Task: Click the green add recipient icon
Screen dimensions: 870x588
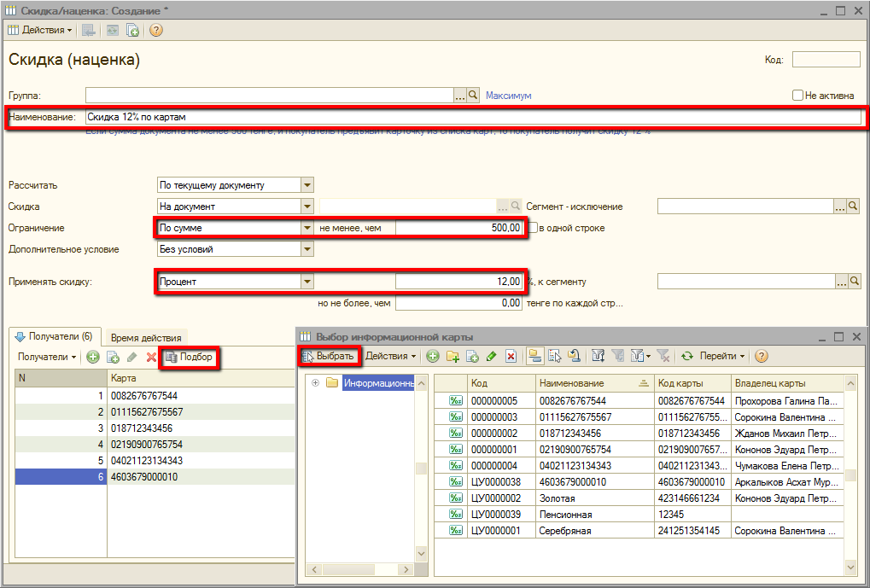Action: (93, 357)
